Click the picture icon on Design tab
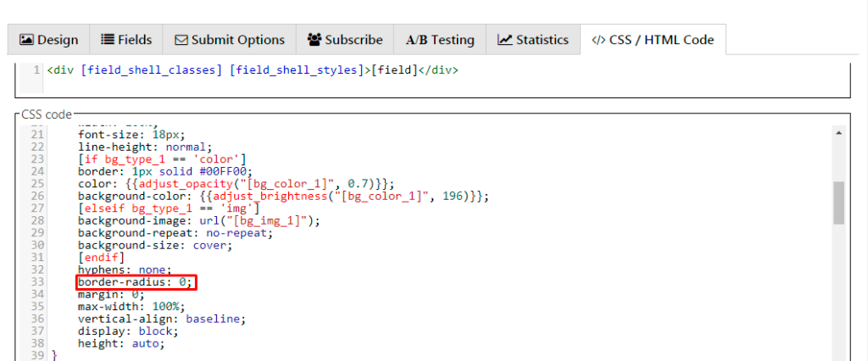Viewport: 868px width, 361px height. tap(26, 40)
